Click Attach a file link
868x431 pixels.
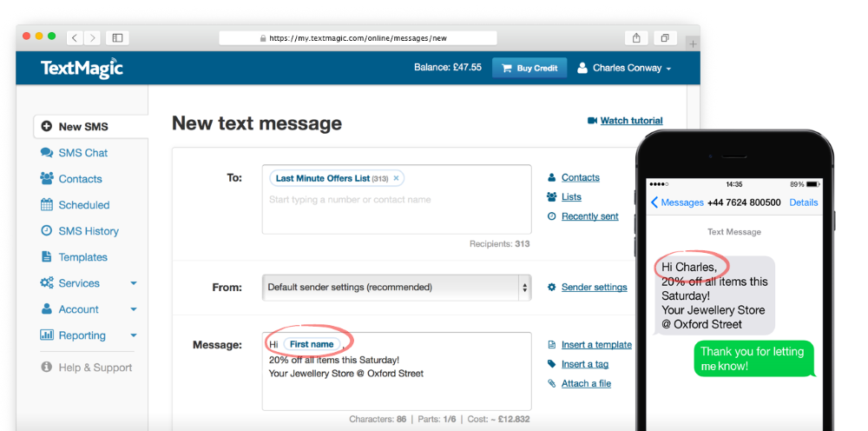(586, 383)
